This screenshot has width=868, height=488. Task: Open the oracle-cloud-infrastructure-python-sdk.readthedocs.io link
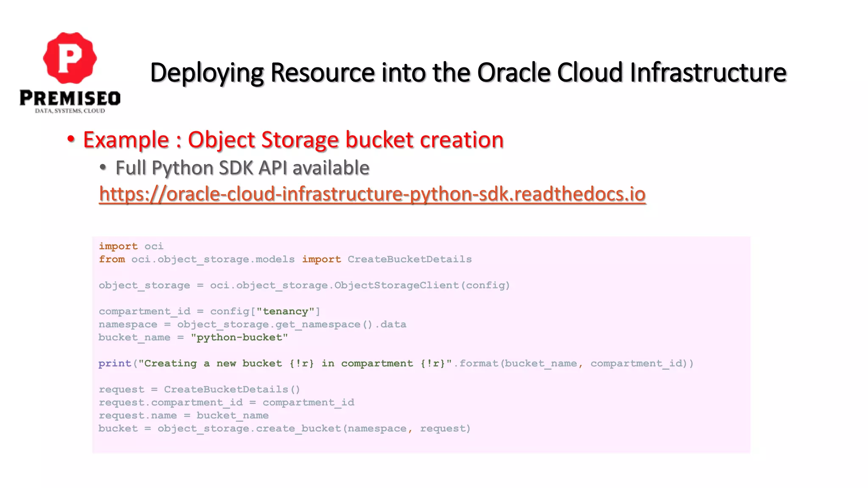372,194
